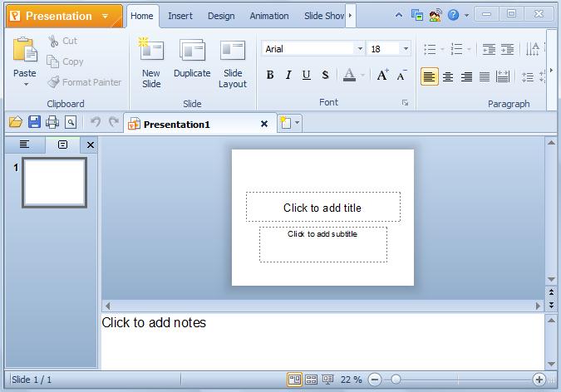The image size is (561, 392).
Task: Align text right
Action: [x=466, y=76]
